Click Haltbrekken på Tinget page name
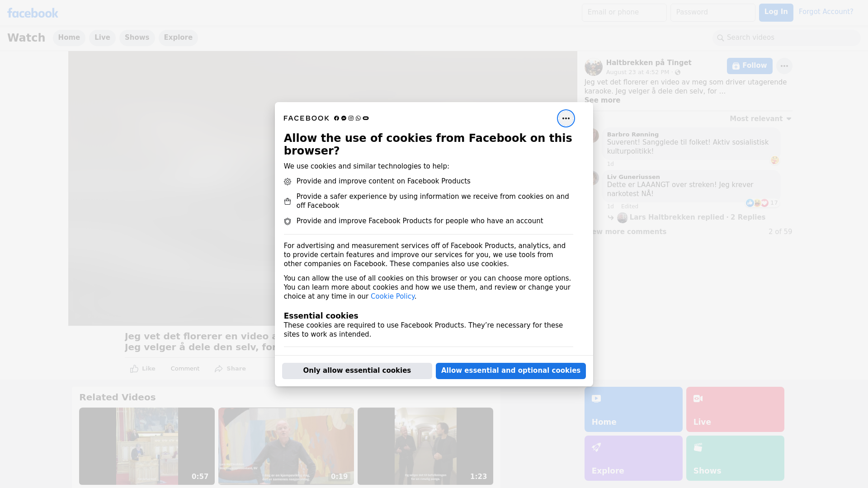Image resolution: width=868 pixels, height=488 pixels. pos(649,63)
